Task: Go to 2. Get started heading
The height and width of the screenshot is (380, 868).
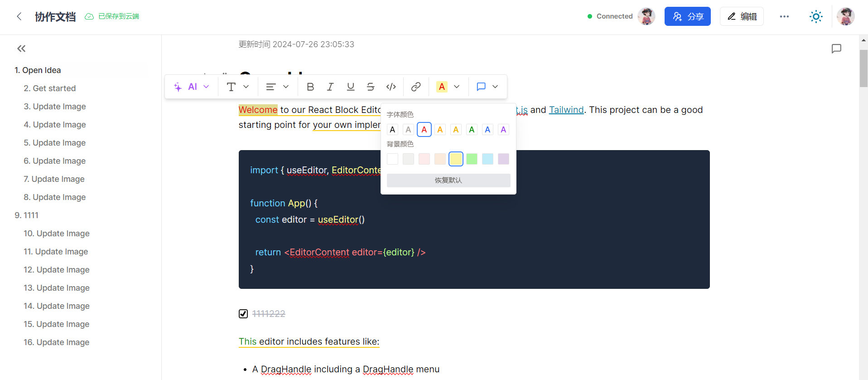Action: (49, 88)
